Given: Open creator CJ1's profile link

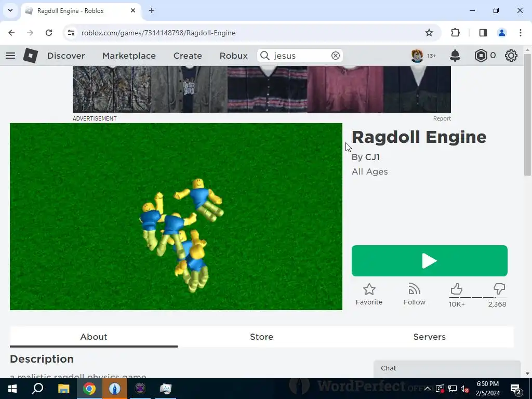Looking at the screenshot, I should (372, 157).
